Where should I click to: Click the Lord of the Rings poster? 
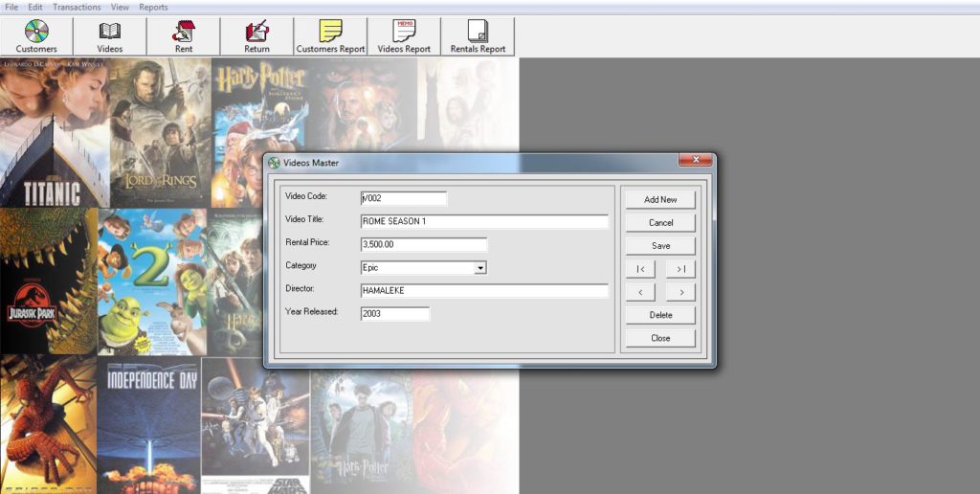click(161, 132)
